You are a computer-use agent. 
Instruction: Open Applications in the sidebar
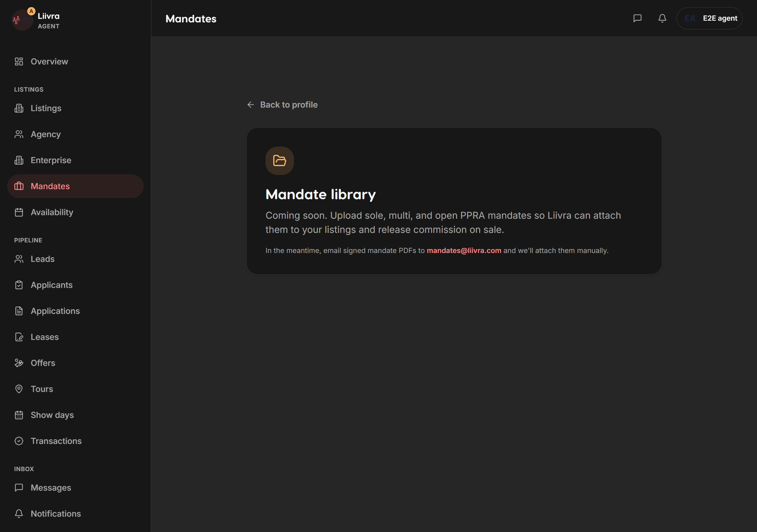(75, 312)
